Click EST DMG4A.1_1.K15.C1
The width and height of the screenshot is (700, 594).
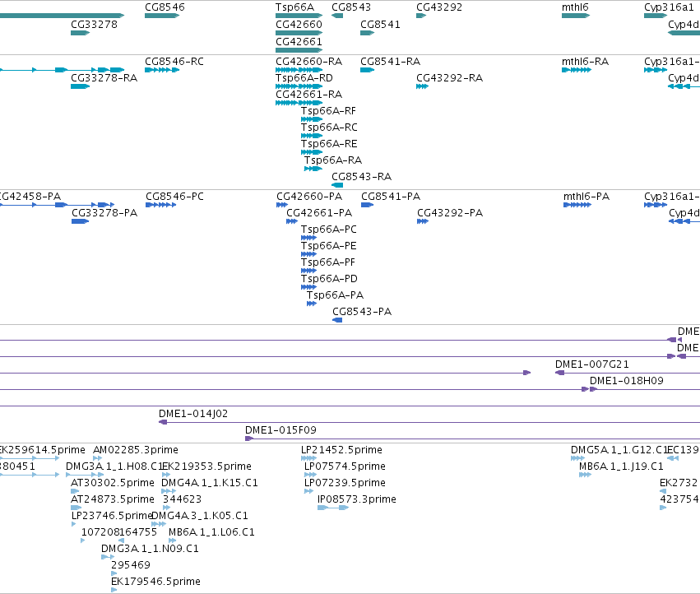click(x=210, y=483)
